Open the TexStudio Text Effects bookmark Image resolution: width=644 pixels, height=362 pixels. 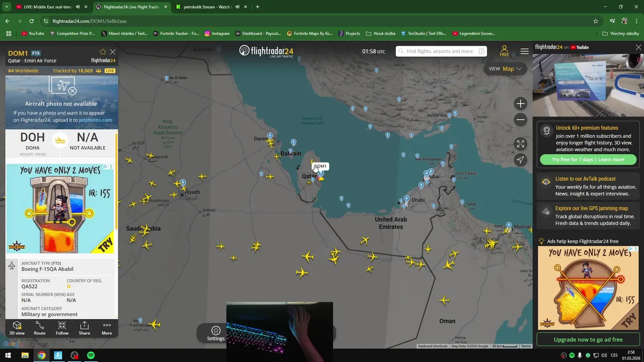[x=424, y=34]
